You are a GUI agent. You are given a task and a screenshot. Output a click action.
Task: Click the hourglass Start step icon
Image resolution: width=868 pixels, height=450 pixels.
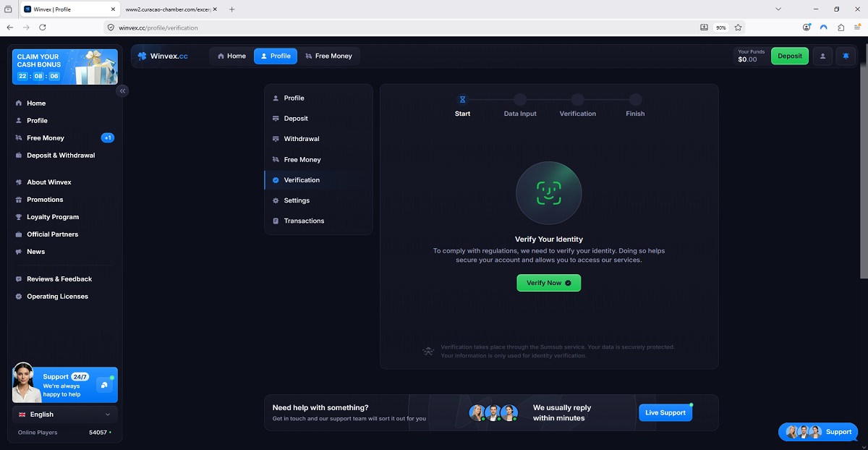(462, 100)
